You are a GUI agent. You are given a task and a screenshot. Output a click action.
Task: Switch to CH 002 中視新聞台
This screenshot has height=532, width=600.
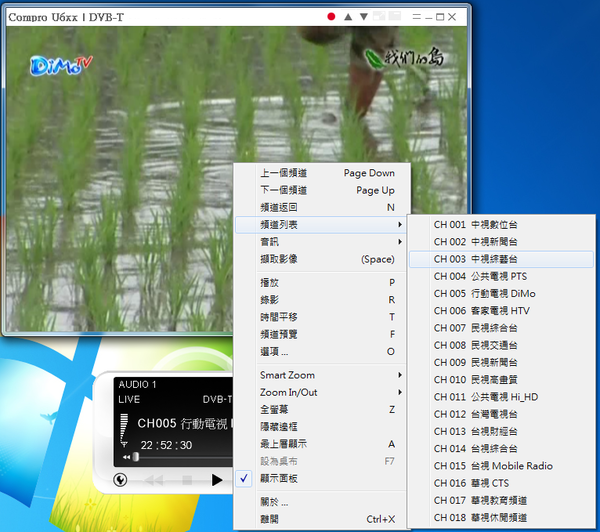(x=501, y=242)
